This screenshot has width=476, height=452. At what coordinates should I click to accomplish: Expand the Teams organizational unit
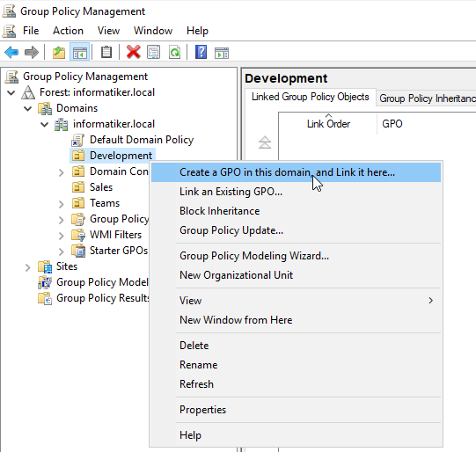pos(62,204)
